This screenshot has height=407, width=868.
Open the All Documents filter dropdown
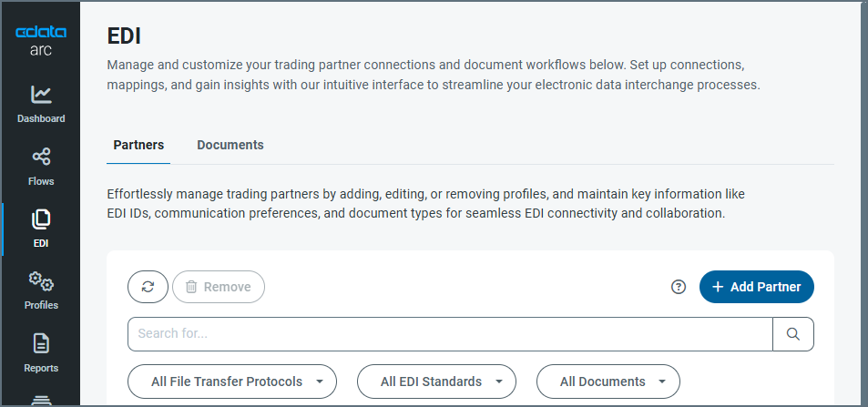(608, 382)
